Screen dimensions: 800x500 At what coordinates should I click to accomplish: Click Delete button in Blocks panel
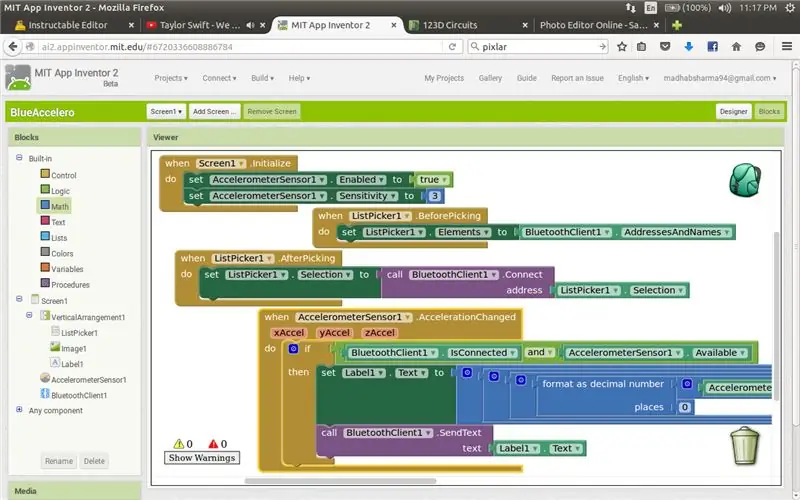tap(94, 461)
